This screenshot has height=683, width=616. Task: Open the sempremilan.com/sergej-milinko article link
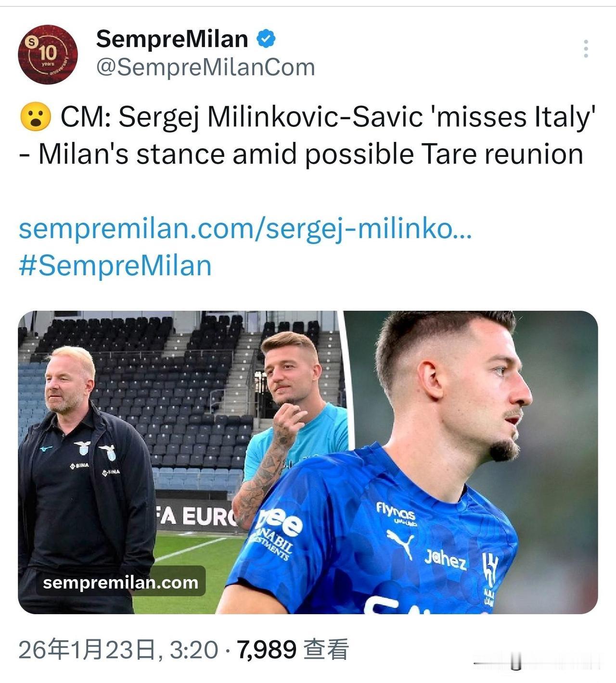(x=245, y=230)
